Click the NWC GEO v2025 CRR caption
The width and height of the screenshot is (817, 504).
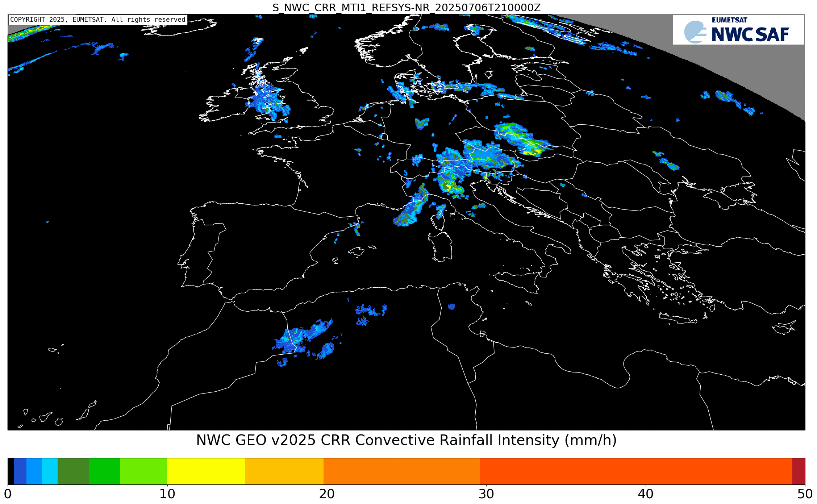click(x=407, y=440)
